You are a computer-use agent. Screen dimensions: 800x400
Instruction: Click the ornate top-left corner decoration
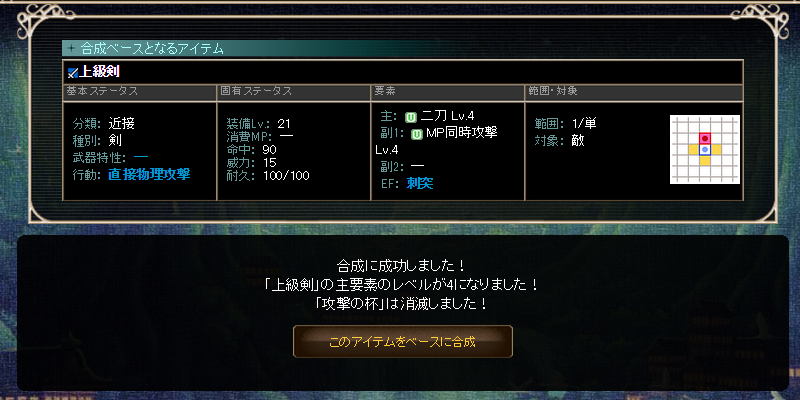[x=39, y=18]
